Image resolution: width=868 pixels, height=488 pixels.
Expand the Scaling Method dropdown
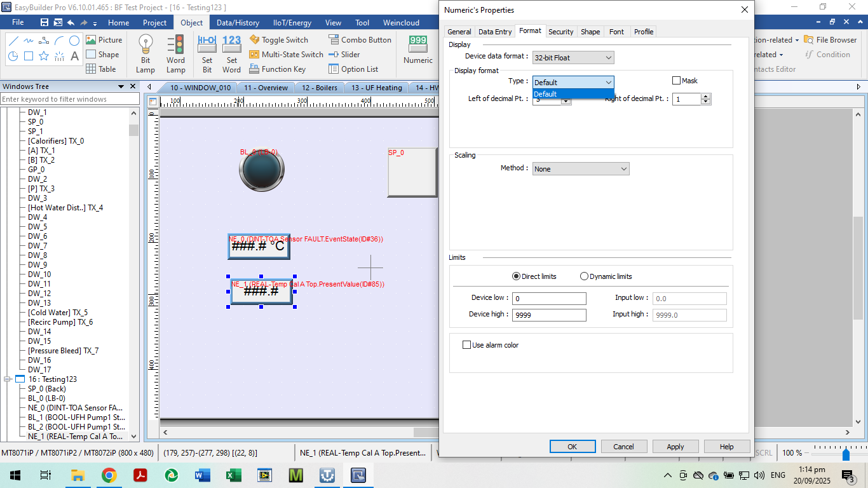581,169
